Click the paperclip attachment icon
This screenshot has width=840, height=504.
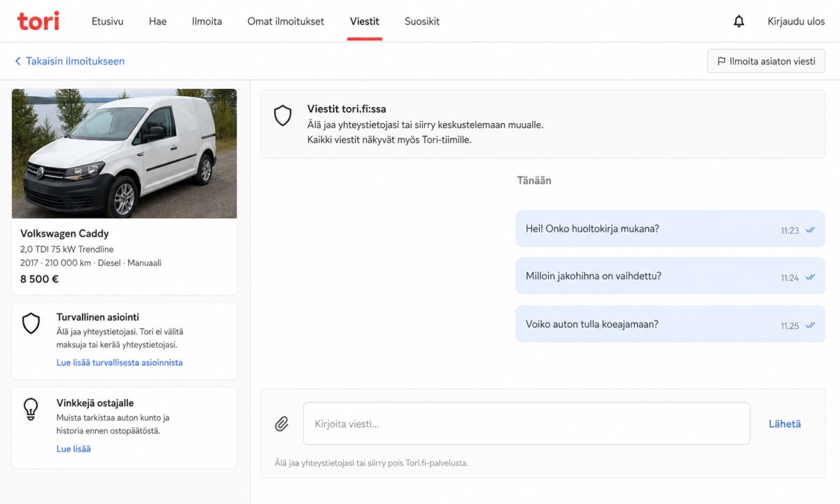pos(281,423)
